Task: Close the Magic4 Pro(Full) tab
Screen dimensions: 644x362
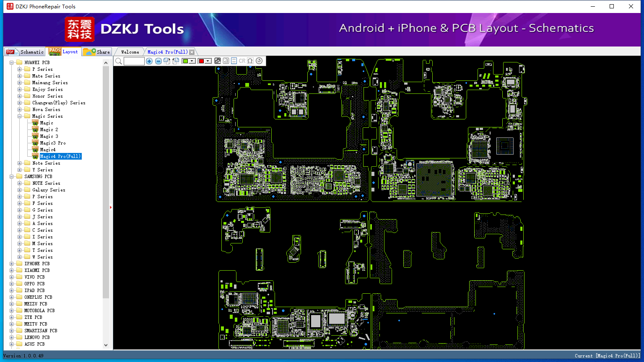Action: pos(192,52)
